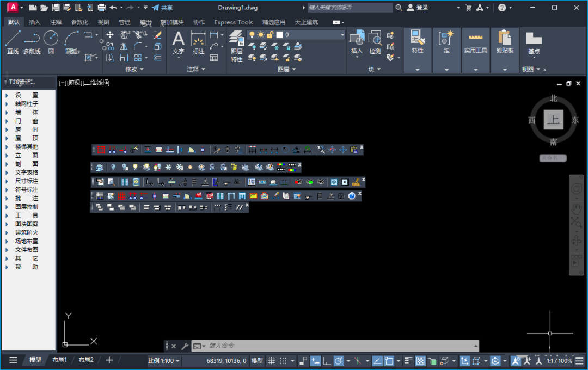Click the [二维线框] visual style label
Image resolution: width=588 pixels, height=370 pixels.
point(96,83)
